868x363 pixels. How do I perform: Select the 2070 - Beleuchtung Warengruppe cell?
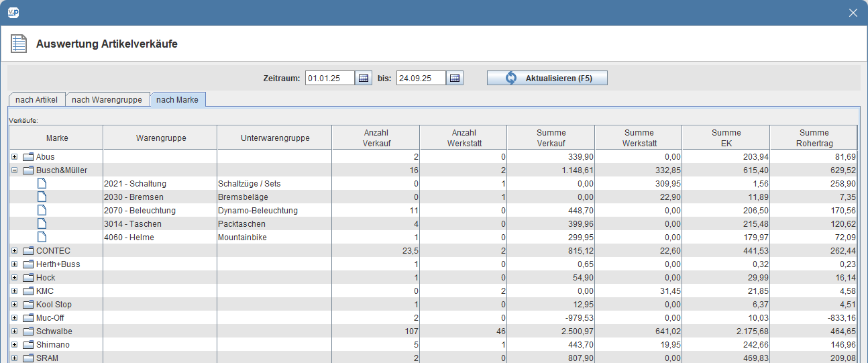point(160,210)
